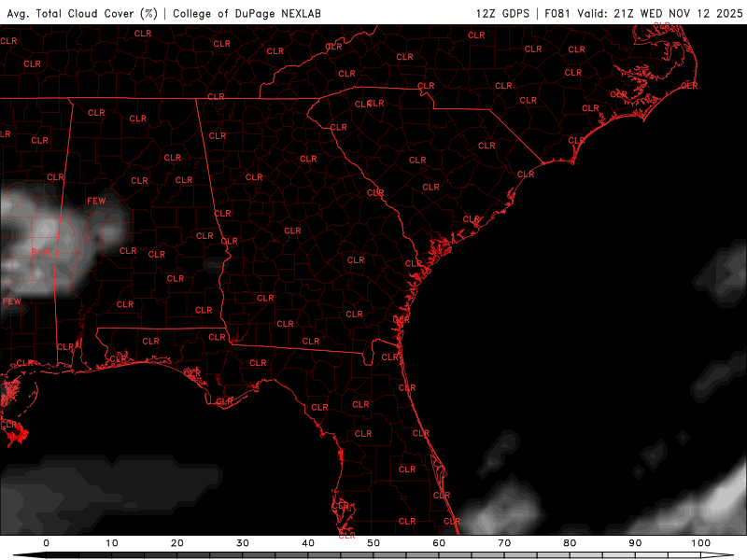Select the "College of DuPage NEXLAB" text
This screenshot has height=560, width=747.
pos(247,13)
